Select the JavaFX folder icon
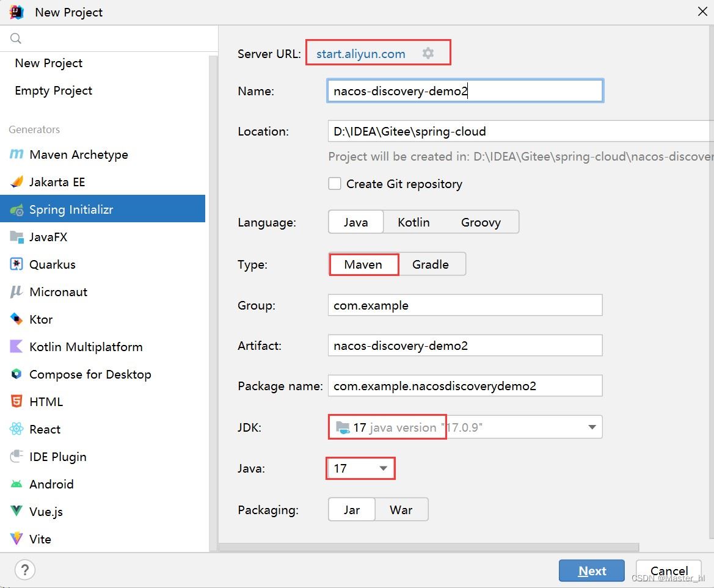Image resolution: width=714 pixels, height=588 pixels. click(16, 237)
